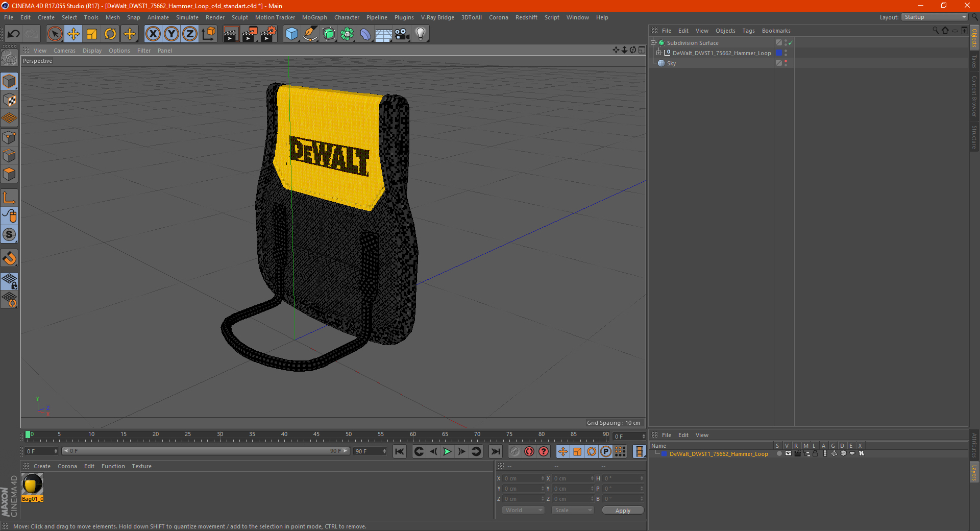Open the MoGraph menu
The image size is (980, 531).
pos(314,17)
